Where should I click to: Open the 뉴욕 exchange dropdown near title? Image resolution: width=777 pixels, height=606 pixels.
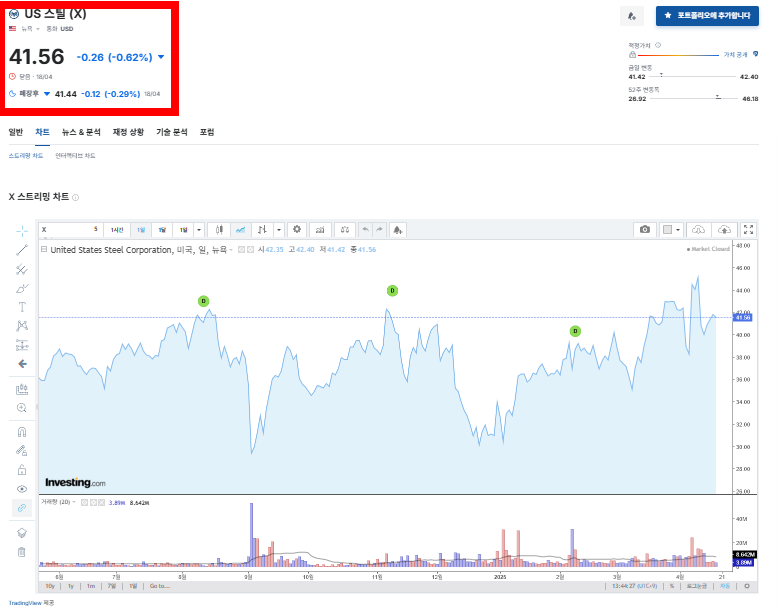[x=30, y=29]
